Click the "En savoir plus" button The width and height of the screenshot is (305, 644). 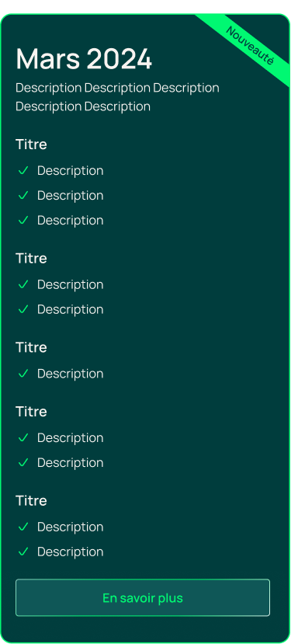tap(143, 597)
